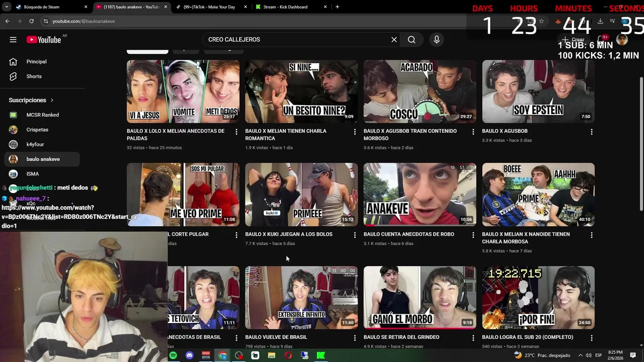The image size is (644, 362).
Task: Click the page vertical scrollbar
Action: [641, 145]
